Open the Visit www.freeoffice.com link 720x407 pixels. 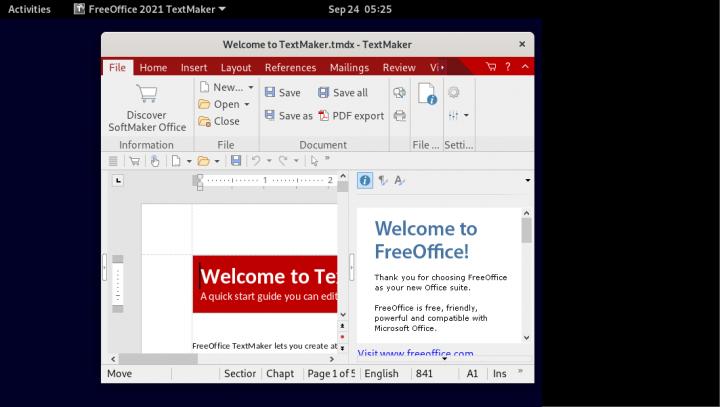(415, 353)
